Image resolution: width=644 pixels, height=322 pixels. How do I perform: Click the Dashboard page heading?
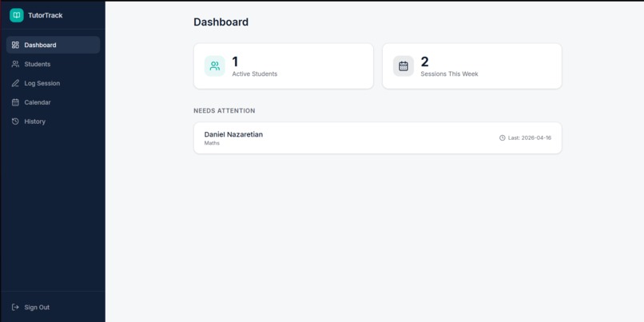pyautogui.click(x=221, y=22)
